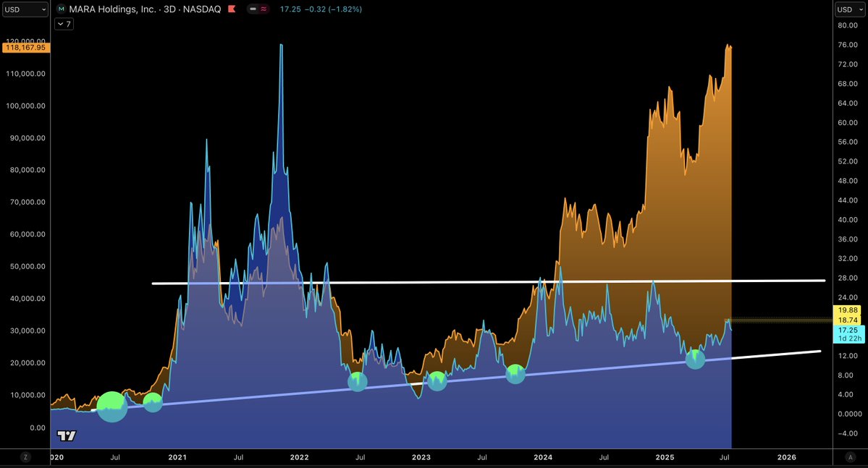Click the green circle marker in spring 2025
Image resolution: width=868 pixels, height=468 pixels.
pos(695,359)
